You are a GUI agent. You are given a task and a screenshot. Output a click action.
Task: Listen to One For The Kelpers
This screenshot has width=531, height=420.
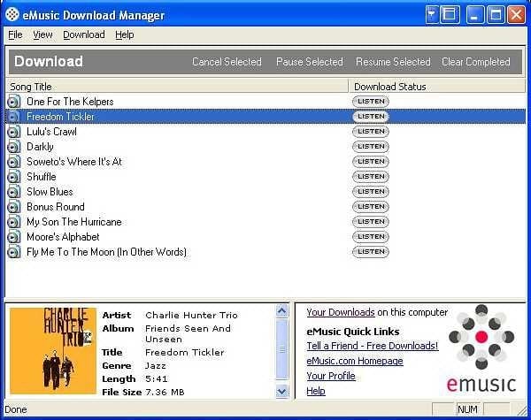371,102
